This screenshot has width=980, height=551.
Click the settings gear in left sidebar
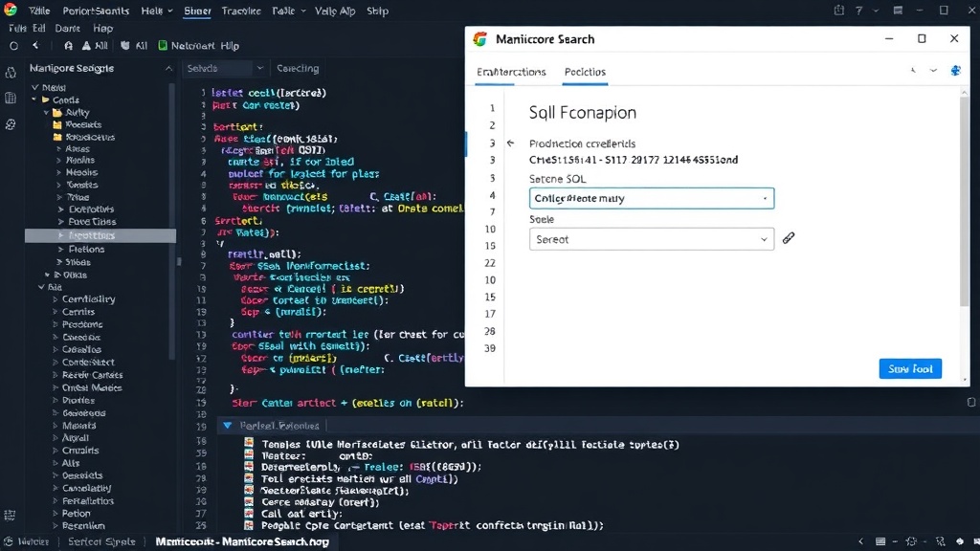11,124
